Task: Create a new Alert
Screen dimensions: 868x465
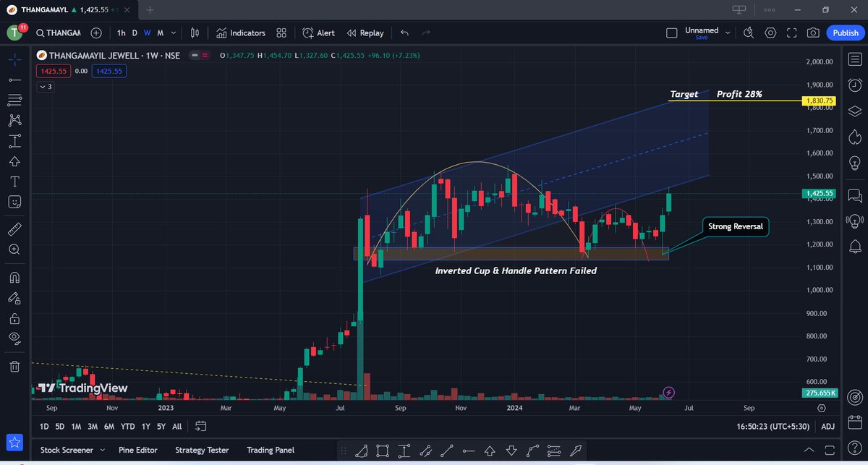Action: coord(319,33)
